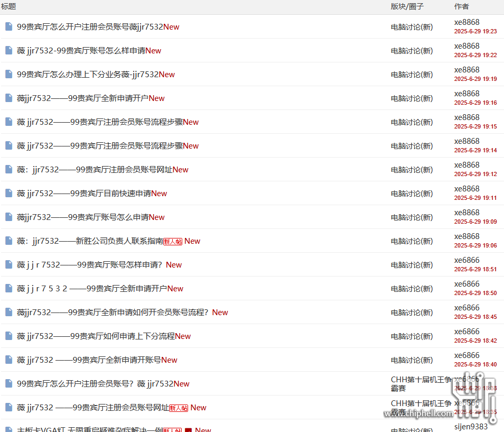Click the document icon beside 薇jjr7532——99贵宾厅全新申请开户

pyautogui.click(x=8, y=98)
